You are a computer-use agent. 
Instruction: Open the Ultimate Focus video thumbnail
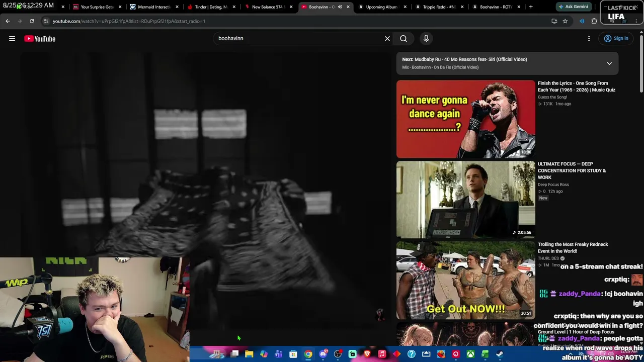(x=466, y=200)
